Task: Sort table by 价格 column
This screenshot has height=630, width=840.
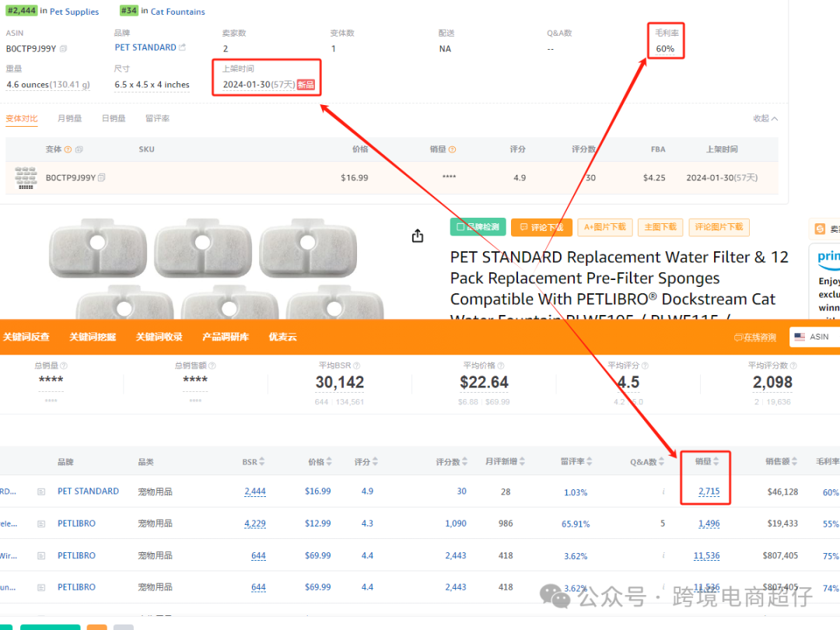Action: (x=320, y=461)
